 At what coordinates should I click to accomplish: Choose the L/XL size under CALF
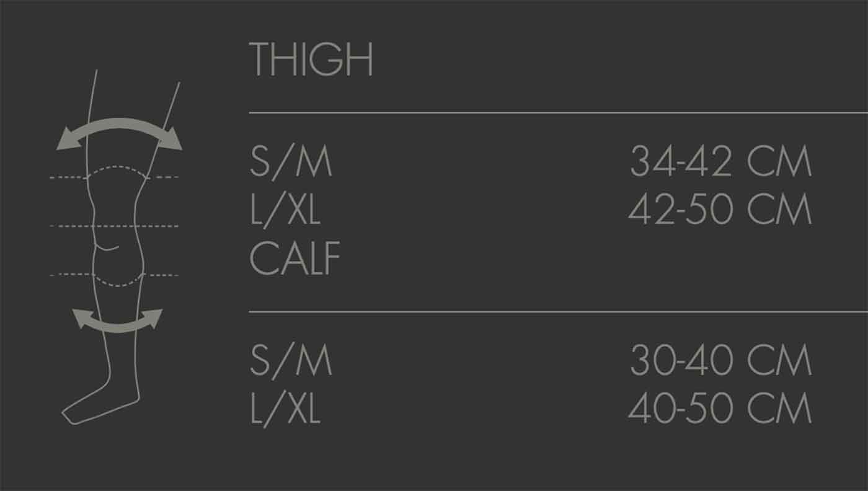[x=285, y=410]
